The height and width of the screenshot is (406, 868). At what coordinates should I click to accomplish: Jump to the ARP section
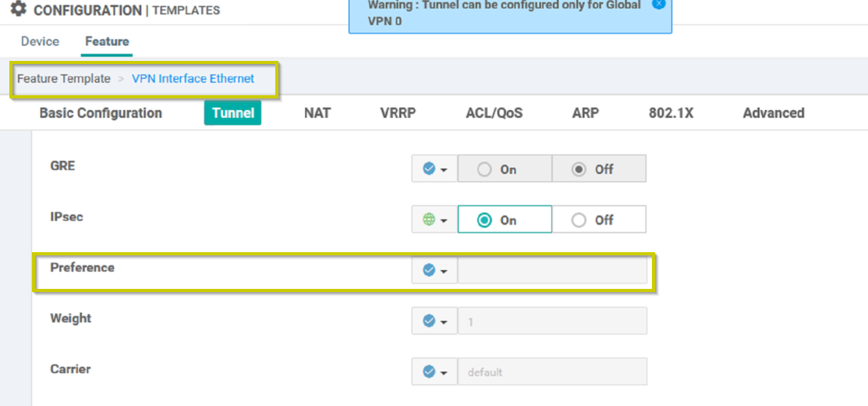[586, 113]
